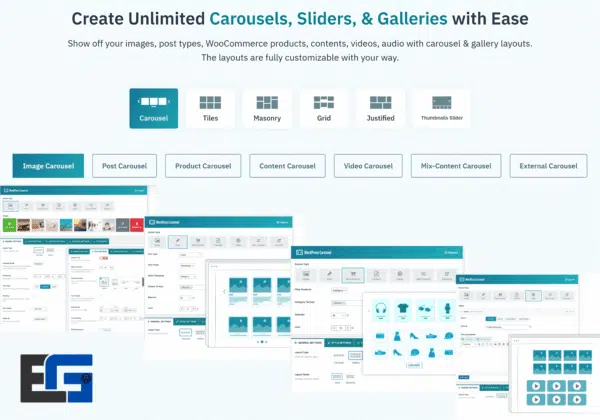Pick the Masonry layout icon

point(267,108)
